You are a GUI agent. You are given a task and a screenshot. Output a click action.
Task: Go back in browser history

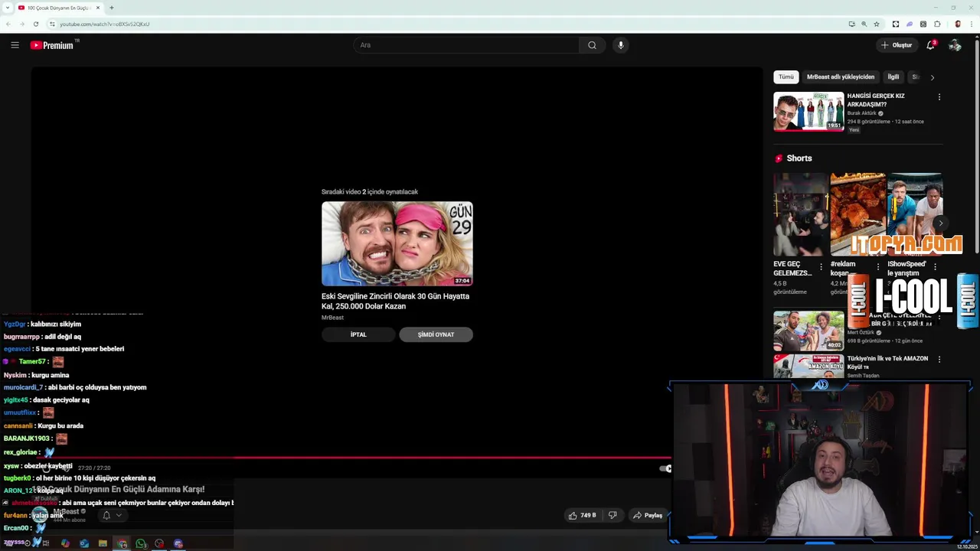point(8,24)
